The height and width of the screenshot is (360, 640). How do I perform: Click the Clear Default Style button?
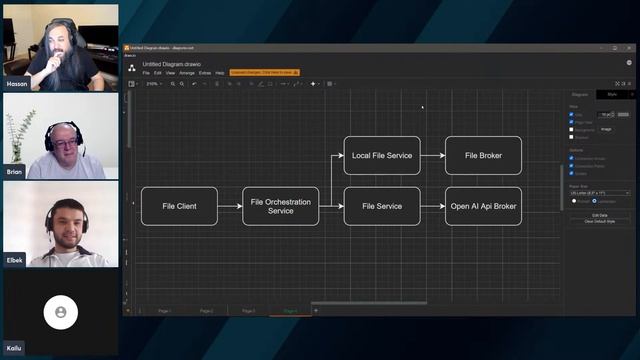click(600, 221)
